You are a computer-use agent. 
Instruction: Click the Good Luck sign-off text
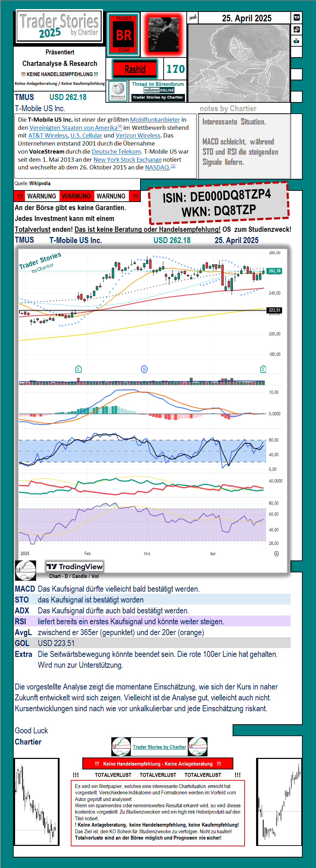point(31,731)
